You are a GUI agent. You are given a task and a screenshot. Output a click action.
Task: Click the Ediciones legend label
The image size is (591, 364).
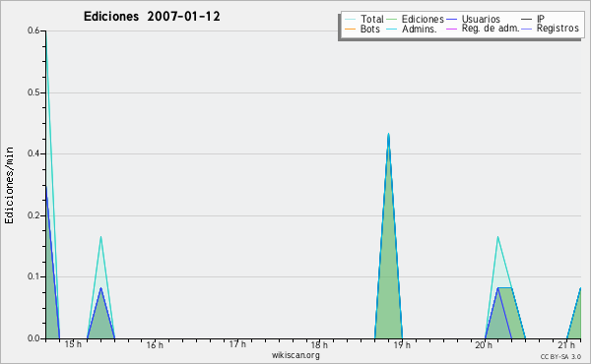tap(423, 19)
